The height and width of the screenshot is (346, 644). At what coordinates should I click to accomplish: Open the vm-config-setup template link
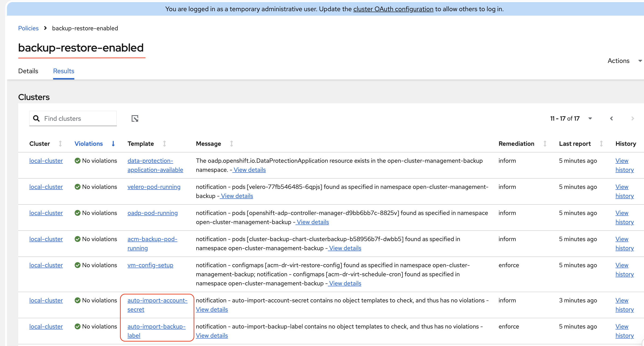pyautogui.click(x=150, y=265)
